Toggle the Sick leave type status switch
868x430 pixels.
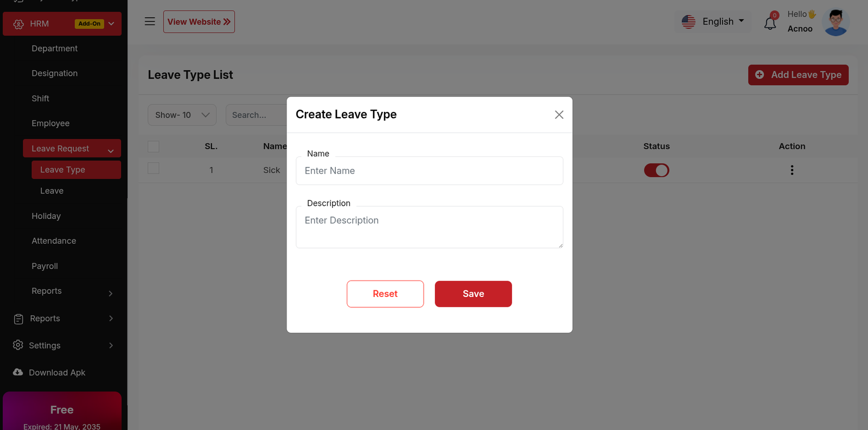656,170
